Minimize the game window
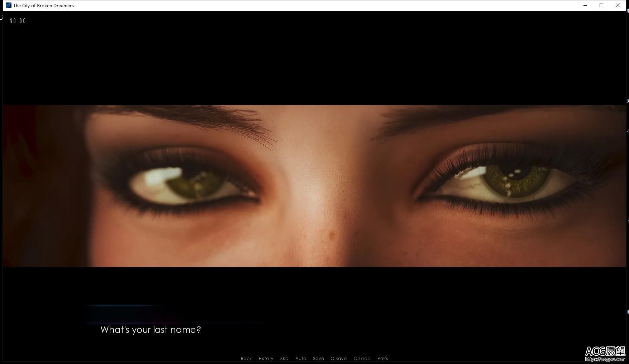 pos(585,5)
